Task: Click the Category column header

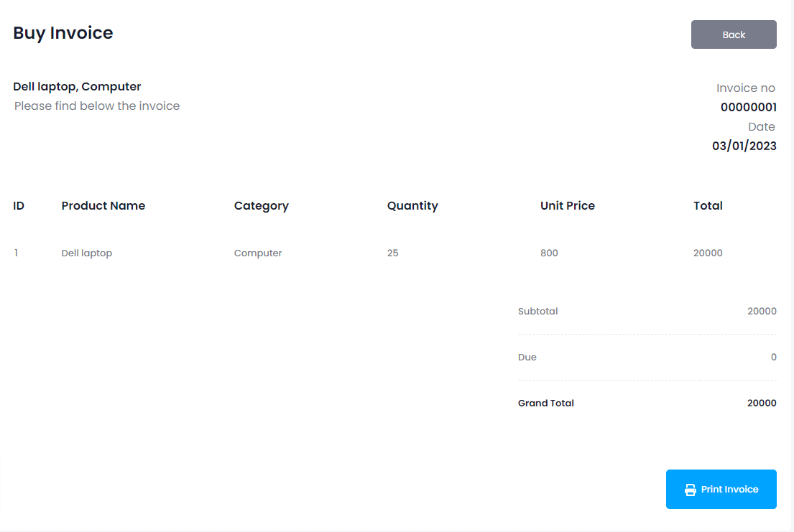Action: tap(262, 206)
